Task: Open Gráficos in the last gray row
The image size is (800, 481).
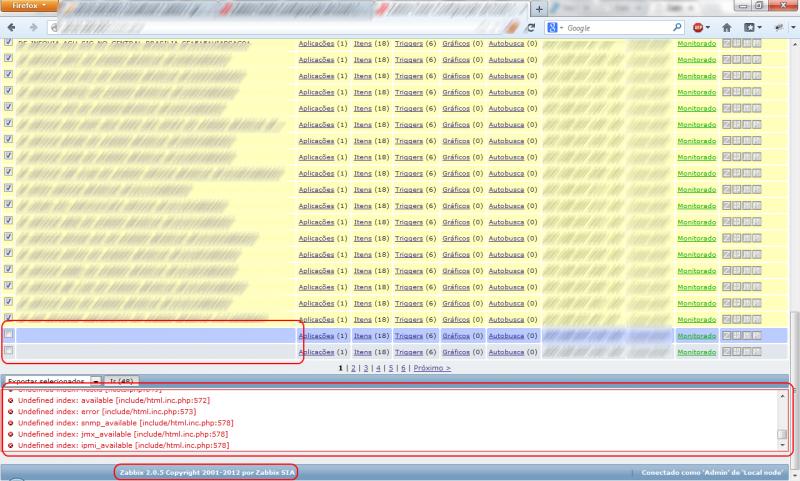Action: tap(456, 352)
